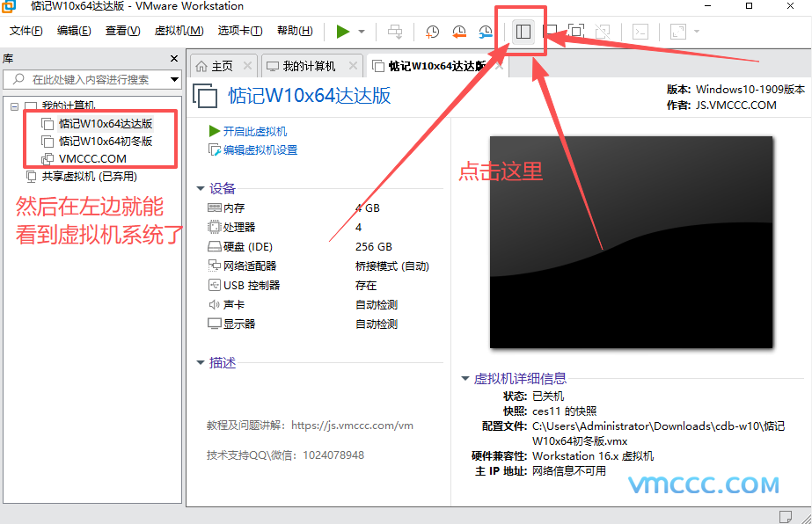Collapse the 设备 section
The image size is (812, 524).
[x=201, y=188]
